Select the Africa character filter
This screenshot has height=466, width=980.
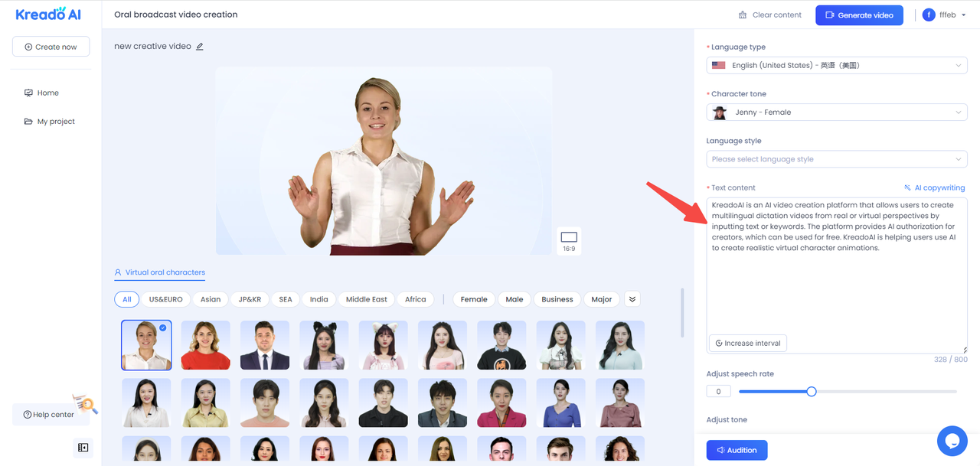pyautogui.click(x=416, y=299)
